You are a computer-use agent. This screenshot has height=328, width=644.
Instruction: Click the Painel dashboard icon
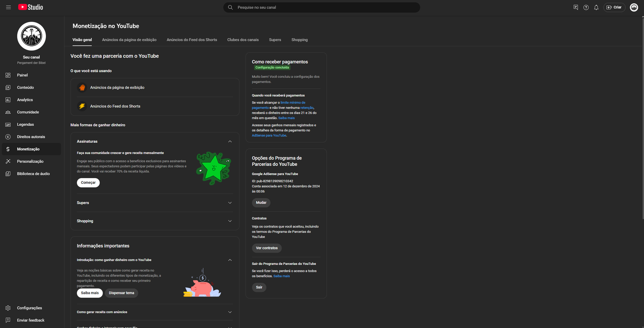coord(8,75)
